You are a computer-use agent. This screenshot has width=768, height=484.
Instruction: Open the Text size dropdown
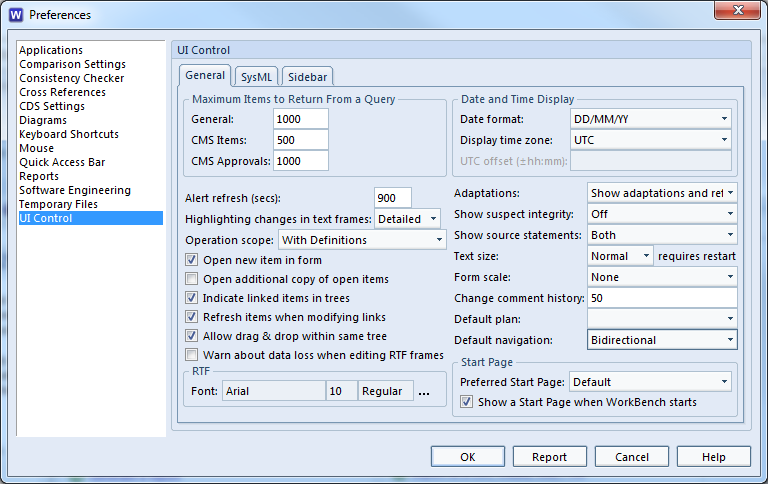tap(620, 256)
